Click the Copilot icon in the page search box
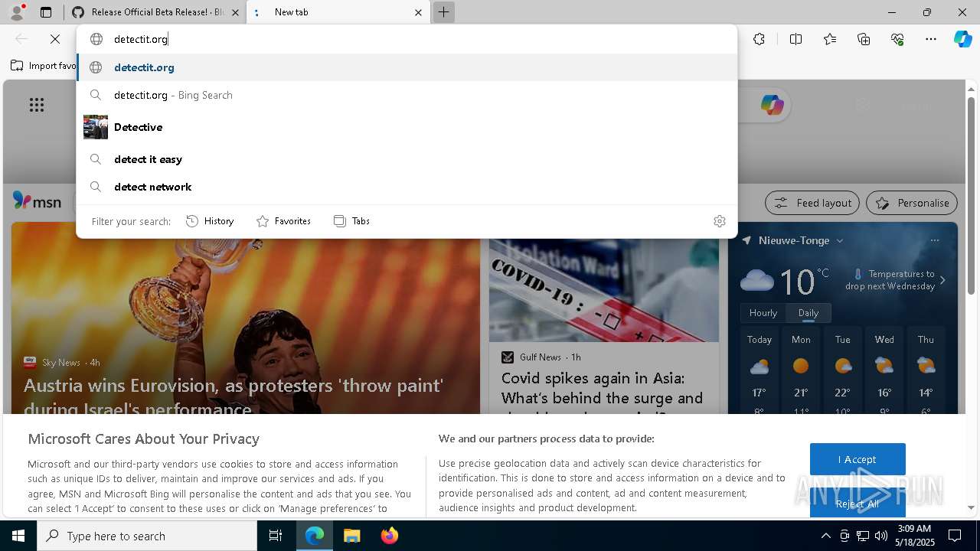The height and width of the screenshot is (551, 980). coord(772,105)
